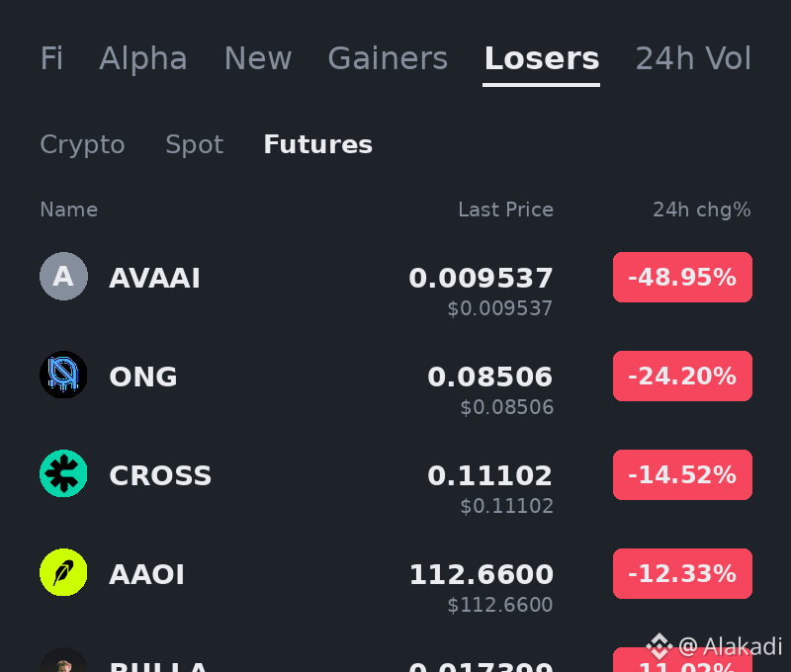Viewport: 791px width, 672px height.
Task: Select the Futures market filter
Action: click(317, 144)
